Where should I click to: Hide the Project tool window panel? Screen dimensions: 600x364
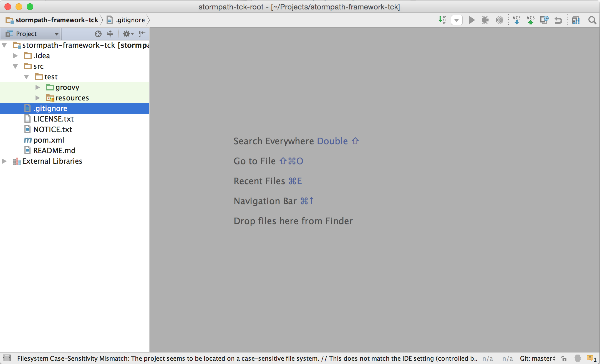[142, 34]
